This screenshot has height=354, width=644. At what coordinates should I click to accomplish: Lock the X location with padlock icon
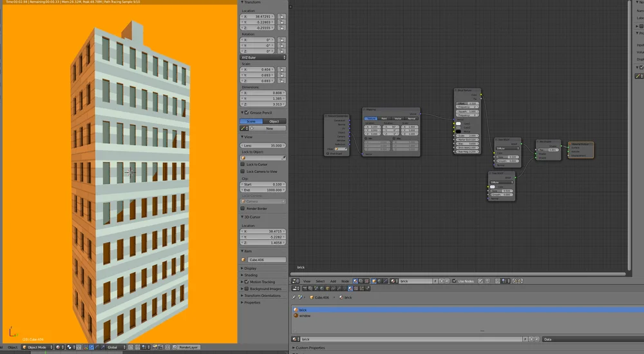click(x=281, y=17)
